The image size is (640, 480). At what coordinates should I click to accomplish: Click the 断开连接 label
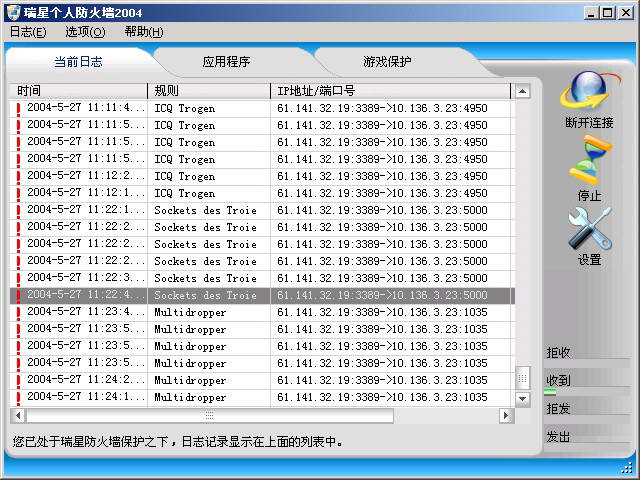click(x=589, y=122)
